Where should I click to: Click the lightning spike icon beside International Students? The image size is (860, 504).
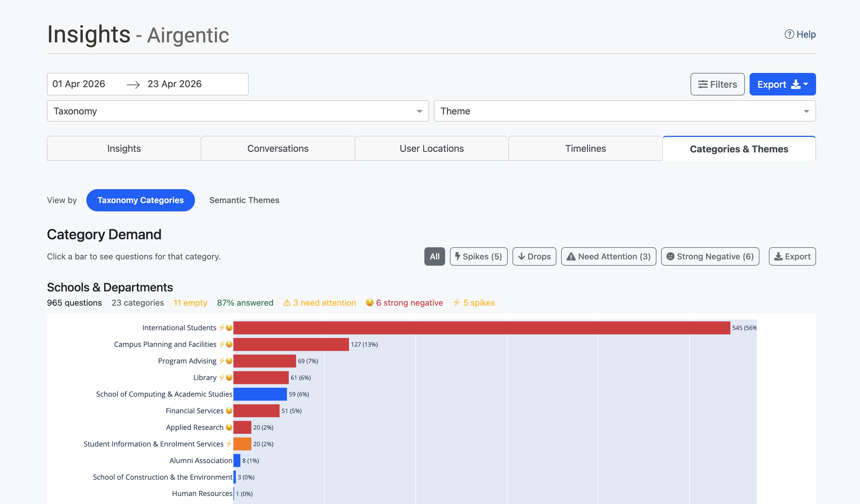[x=222, y=328]
